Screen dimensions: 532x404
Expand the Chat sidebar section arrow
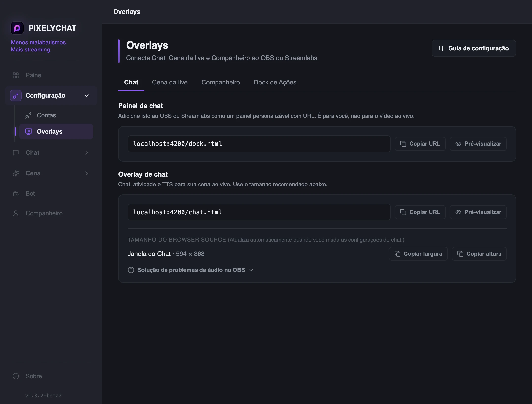(x=87, y=153)
